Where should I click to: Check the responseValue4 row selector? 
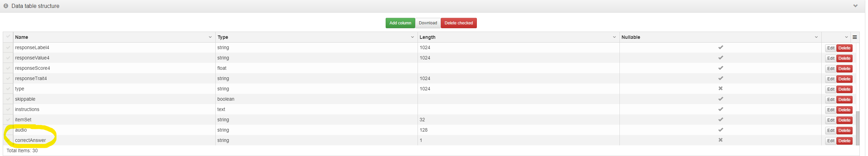tap(8, 58)
